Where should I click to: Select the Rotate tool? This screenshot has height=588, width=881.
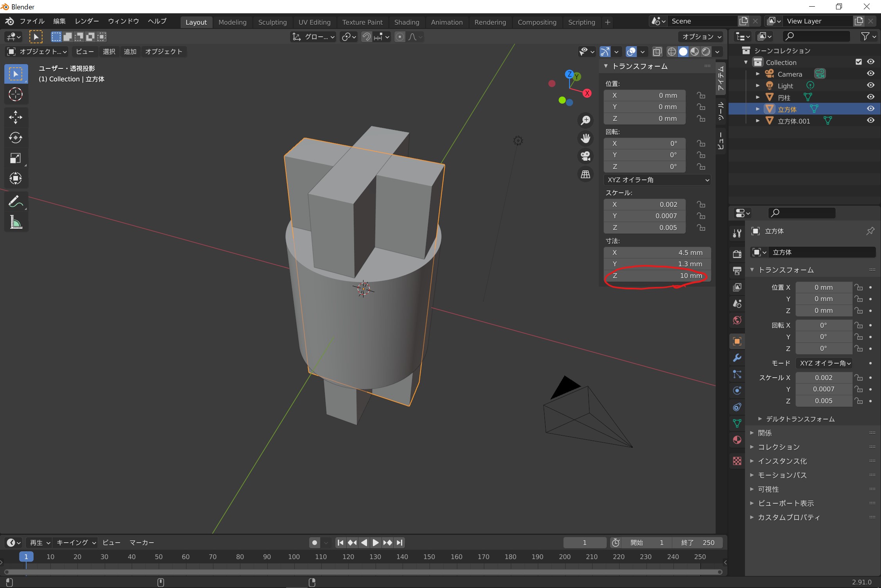coord(16,138)
